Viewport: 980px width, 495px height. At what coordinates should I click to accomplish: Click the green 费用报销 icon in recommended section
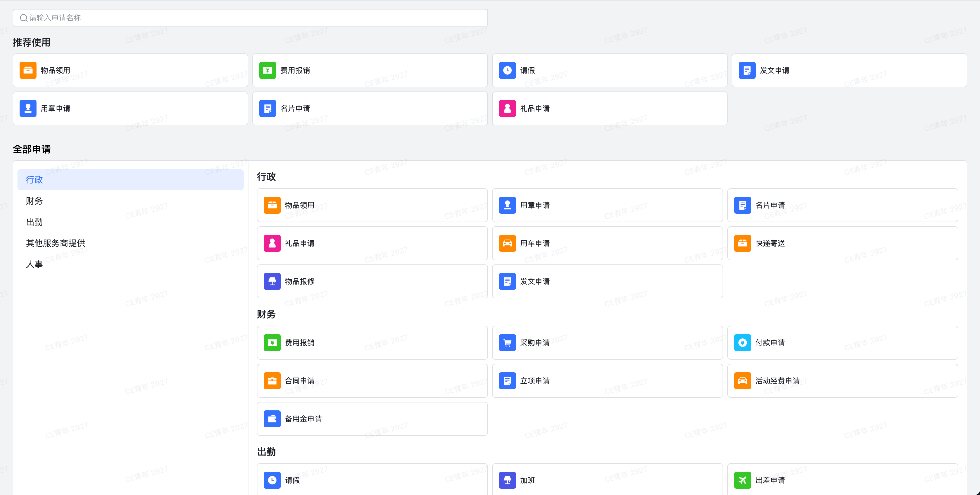point(267,70)
